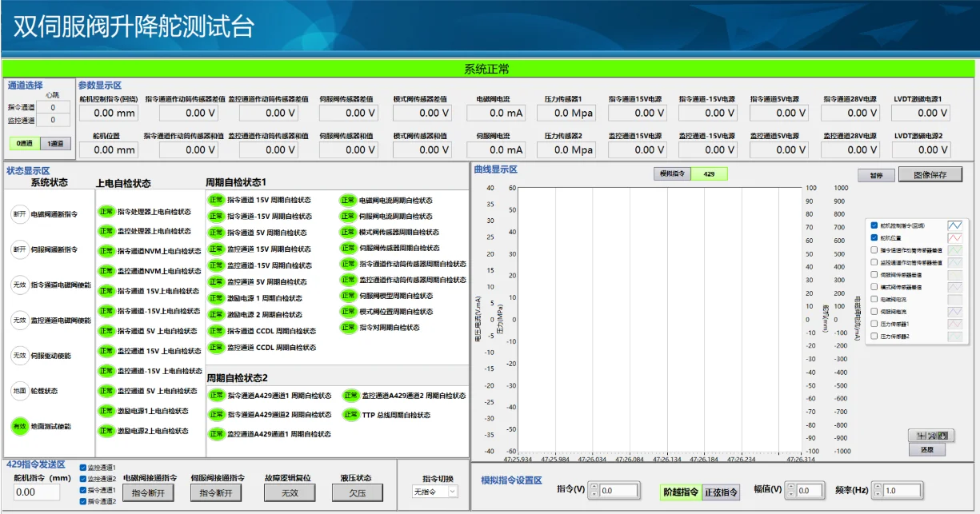The height and width of the screenshot is (514, 980).
Task: Switch to 1通道 channel
Action: pos(55,144)
